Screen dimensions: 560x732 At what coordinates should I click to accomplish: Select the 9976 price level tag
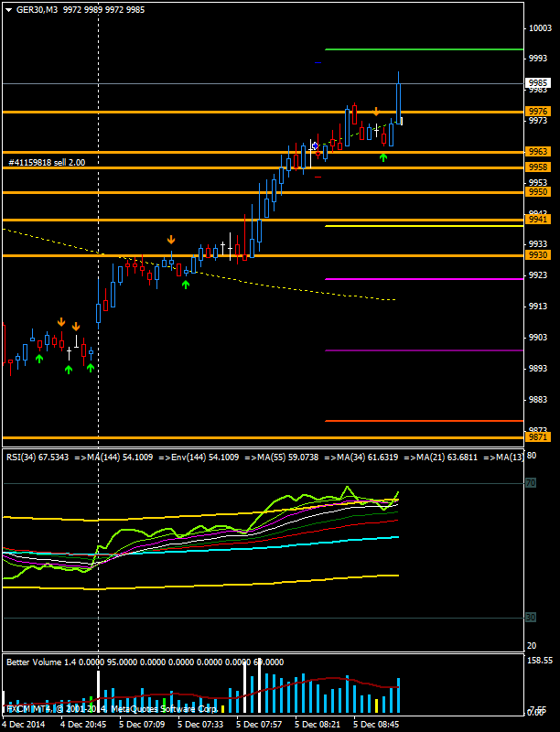[x=538, y=112]
